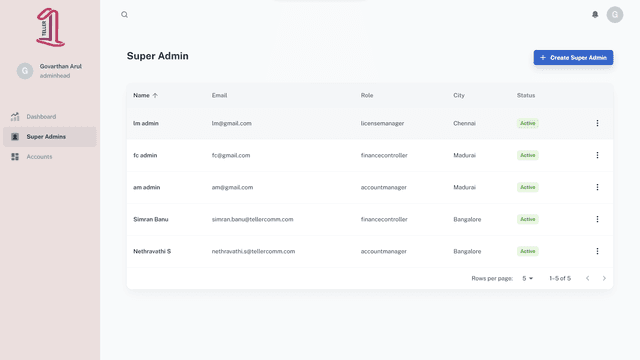
Task: Open the notifications bell
Action: coord(595,15)
